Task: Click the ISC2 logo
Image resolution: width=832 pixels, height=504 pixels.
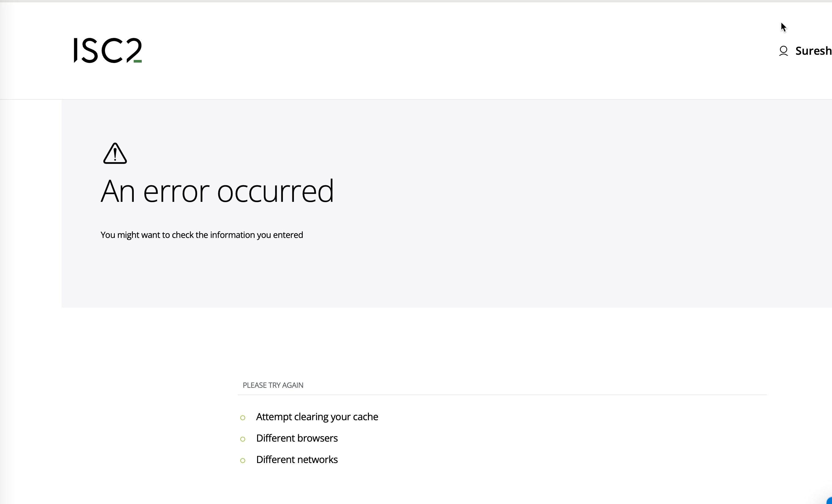Action: click(x=107, y=50)
